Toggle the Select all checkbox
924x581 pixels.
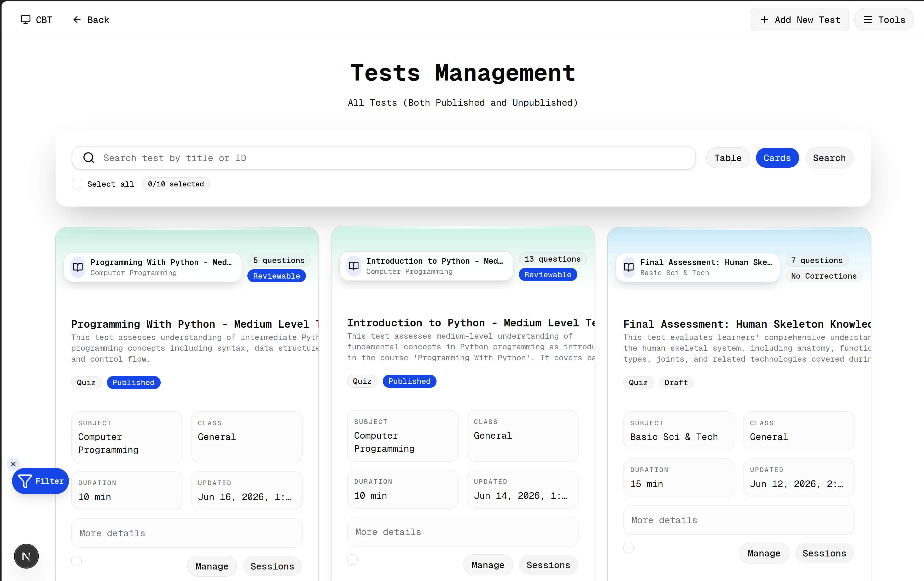(77, 184)
